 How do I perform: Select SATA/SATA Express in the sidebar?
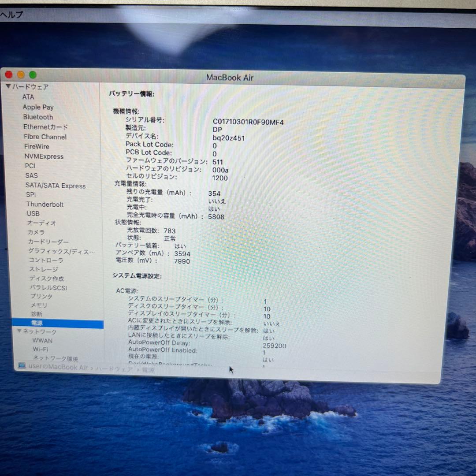(x=55, y=186)
